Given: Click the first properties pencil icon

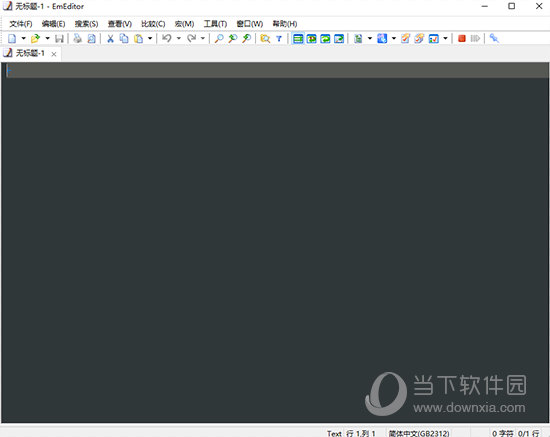Looking at the screenshot, I should point(405,38).
